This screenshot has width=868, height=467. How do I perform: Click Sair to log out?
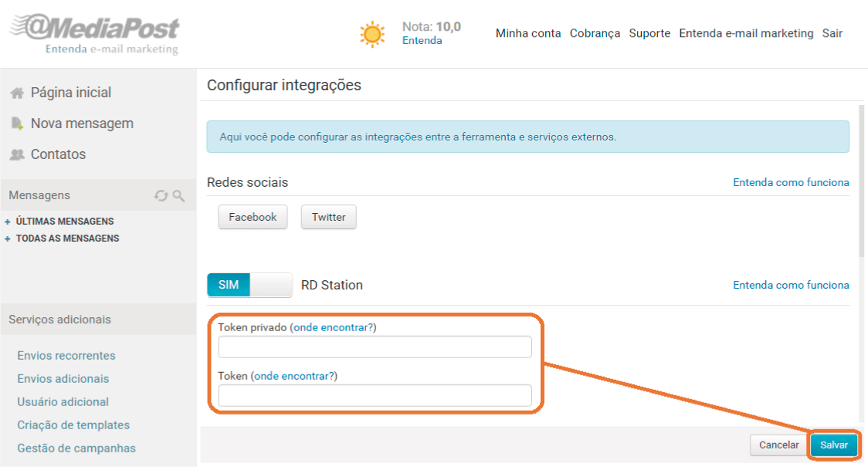832,33
